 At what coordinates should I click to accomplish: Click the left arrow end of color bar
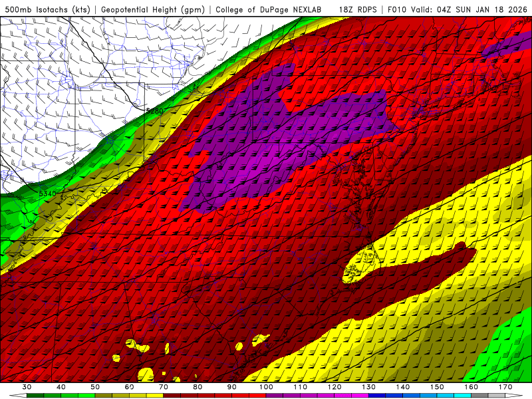(18, 396)
